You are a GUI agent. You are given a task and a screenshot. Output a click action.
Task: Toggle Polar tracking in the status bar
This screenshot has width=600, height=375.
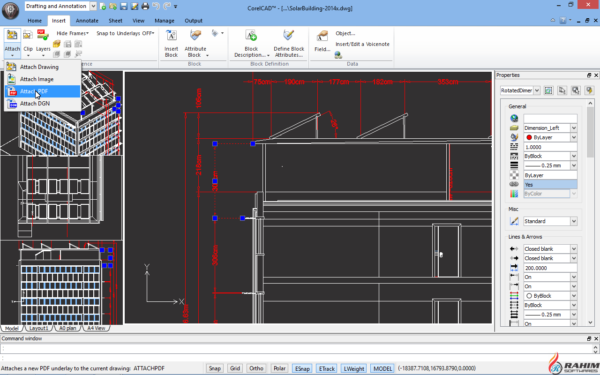click(x=280, y=368)
